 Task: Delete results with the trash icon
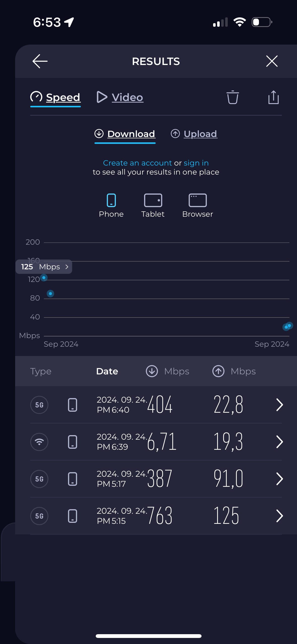tap(233, 97)
